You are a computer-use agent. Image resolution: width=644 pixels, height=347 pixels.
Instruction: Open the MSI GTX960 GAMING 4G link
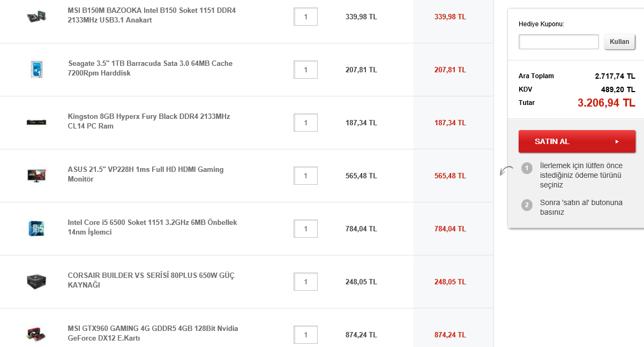coord(153,333)
